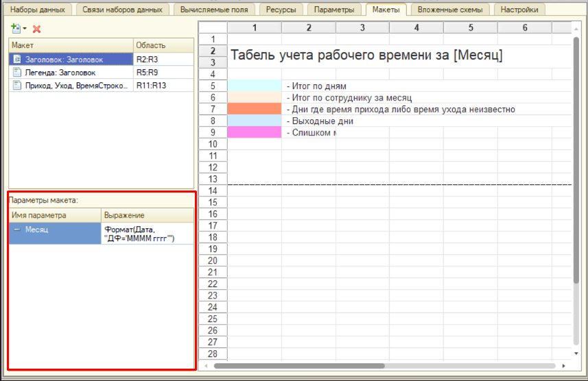Click the scroll up arrow of the spreadsheet
Screen dimensions: 588x381
(x=576, y=29)
